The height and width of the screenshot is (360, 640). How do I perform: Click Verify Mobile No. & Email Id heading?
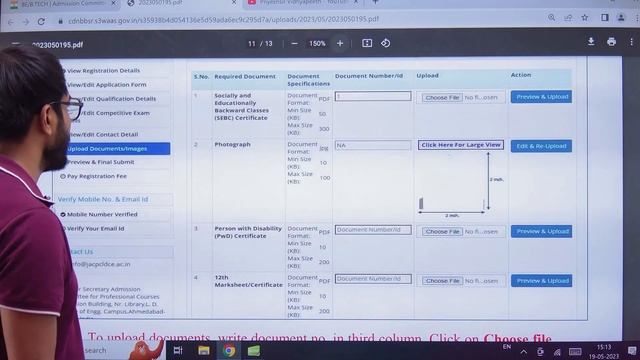pyautogui.click(x=103, y=200)
